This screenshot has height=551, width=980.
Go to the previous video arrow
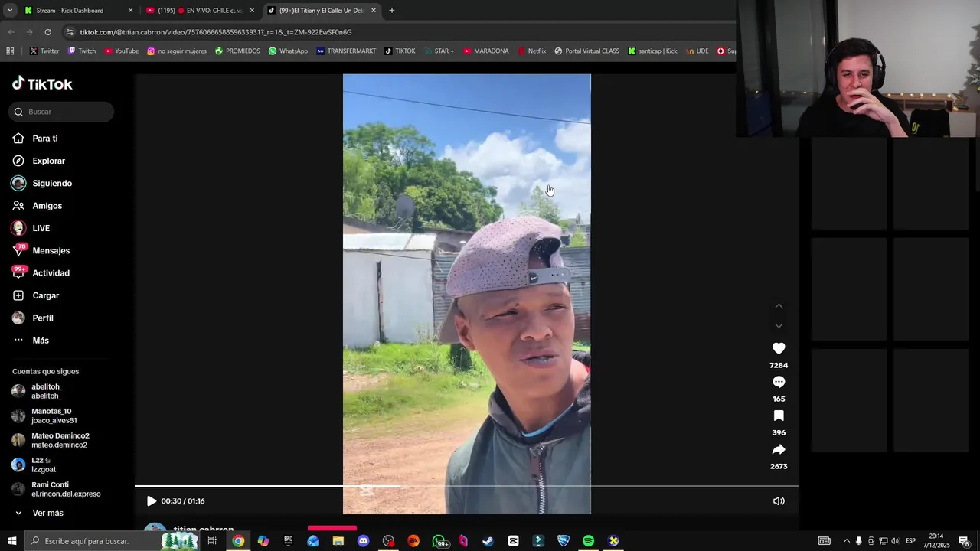pos(779,306)
